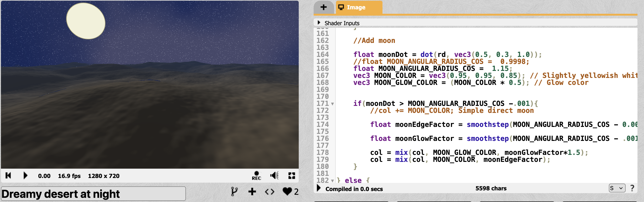Like the shader with heart icon
Screen dimensions: 644x202
click(x=287, y=192)
